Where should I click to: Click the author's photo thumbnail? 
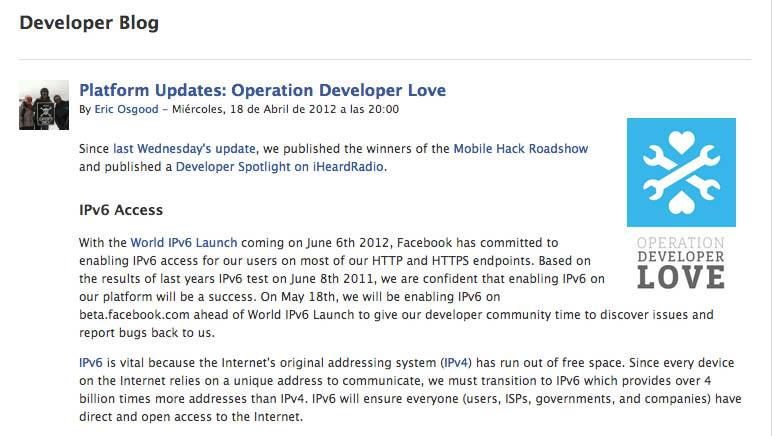(44, 105)
